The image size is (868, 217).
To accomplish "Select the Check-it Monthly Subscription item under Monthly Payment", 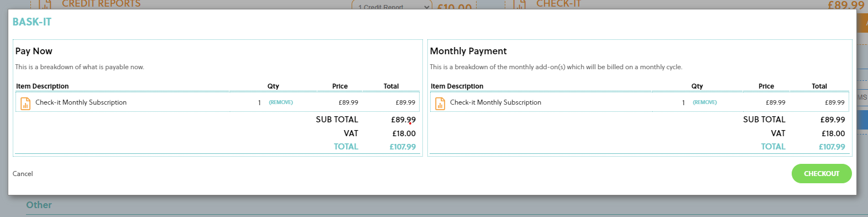I will pyautogui.click(x=495, y=102).
